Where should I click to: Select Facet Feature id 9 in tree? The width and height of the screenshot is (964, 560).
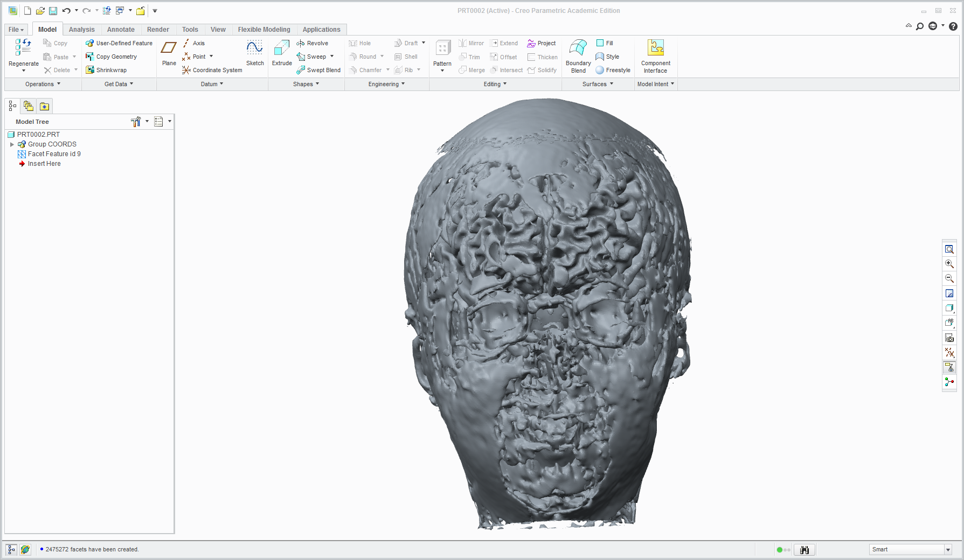click(54, 154)
